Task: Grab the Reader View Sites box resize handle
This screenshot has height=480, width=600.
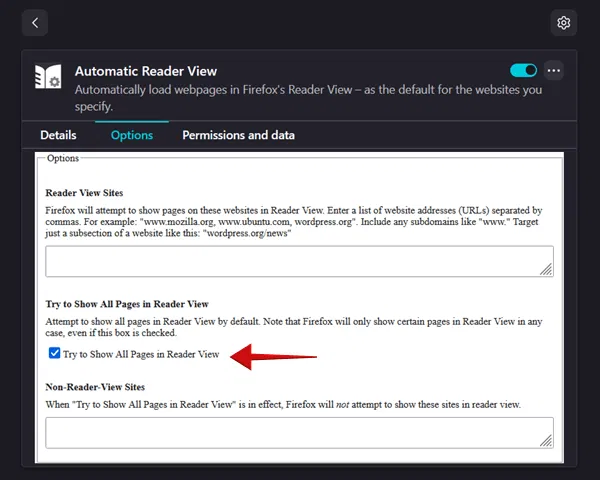Action: tap(546, 269)
